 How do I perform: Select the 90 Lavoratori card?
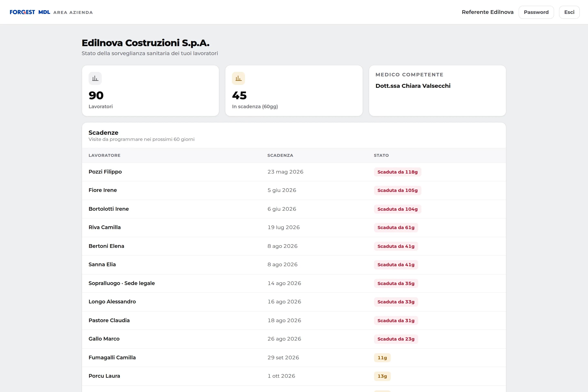click(150, 90)
